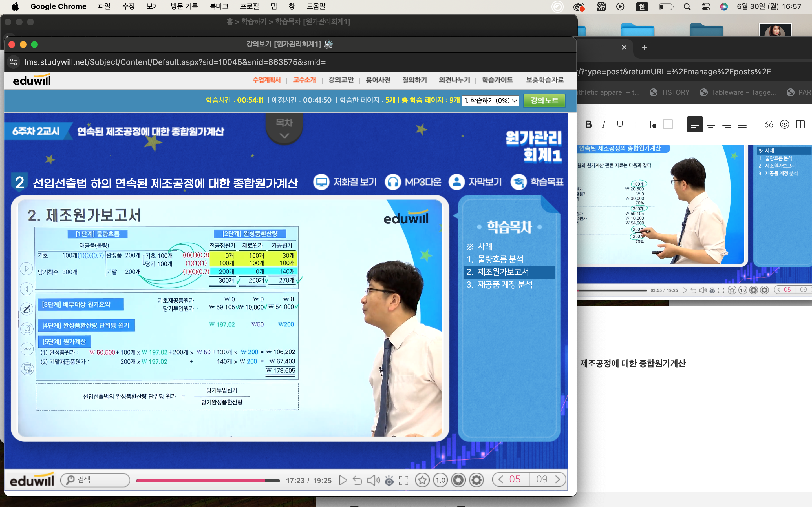
Task: Open the 1.0 playback speed control
Action: (x=440, y=480)
